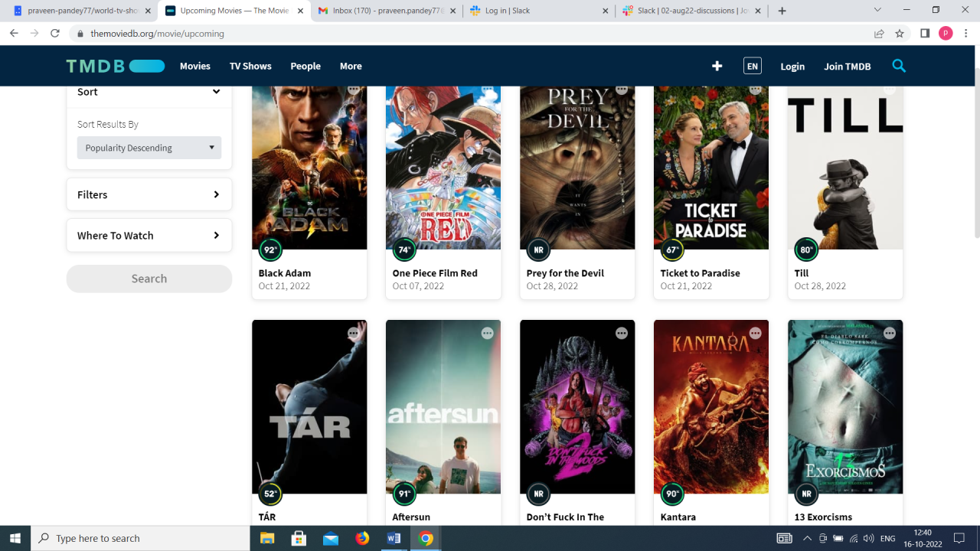Expand the Where To Watch panel
Viewport: 980px width, 551px height.
(149, 235)
